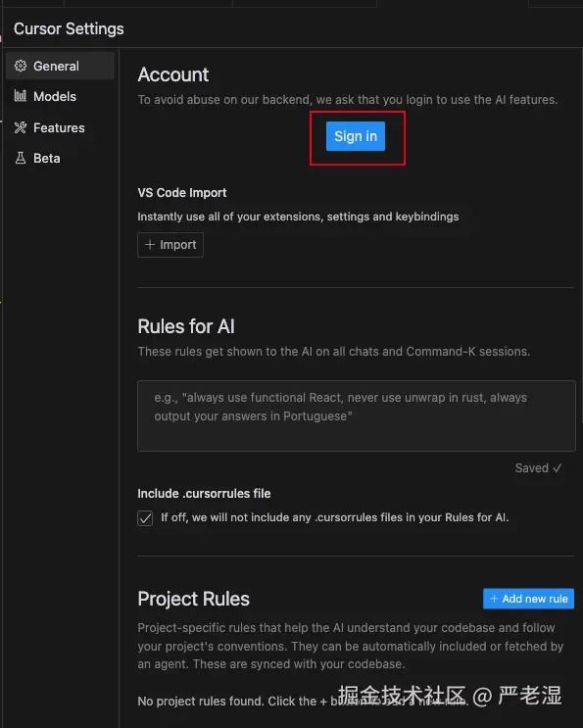Click the Features wrench and screwdriver icon
583x728 pixels.
tap(21, 127)
